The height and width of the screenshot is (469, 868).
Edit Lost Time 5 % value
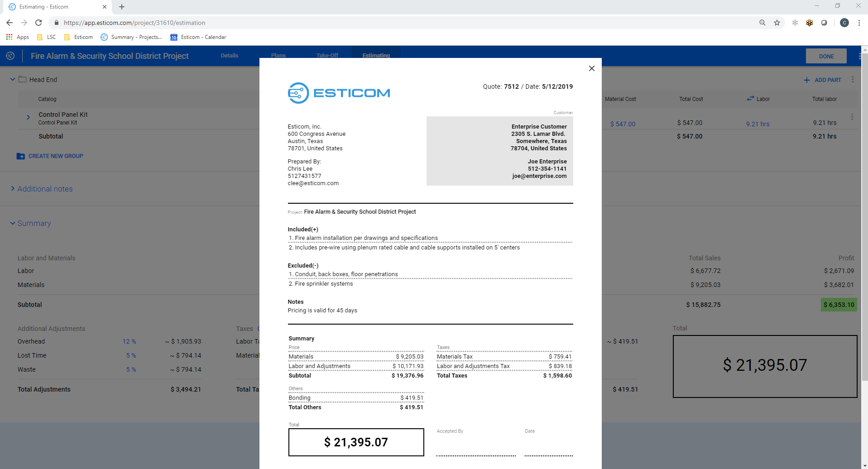pos(131,355)
